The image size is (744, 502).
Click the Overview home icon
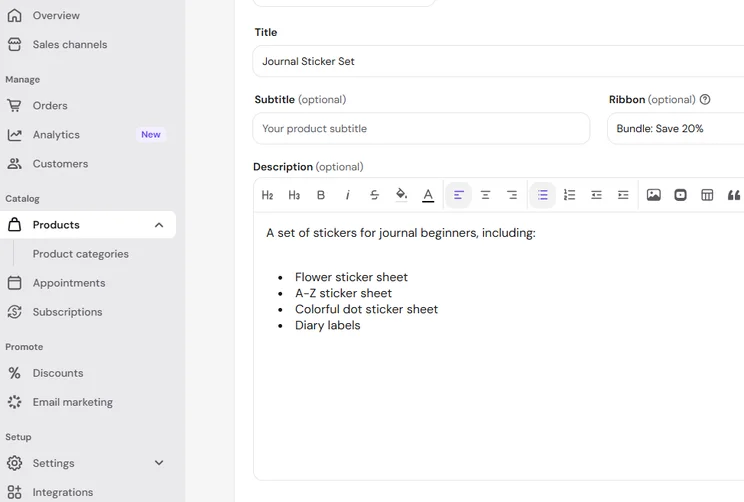(x=15, y=15)
